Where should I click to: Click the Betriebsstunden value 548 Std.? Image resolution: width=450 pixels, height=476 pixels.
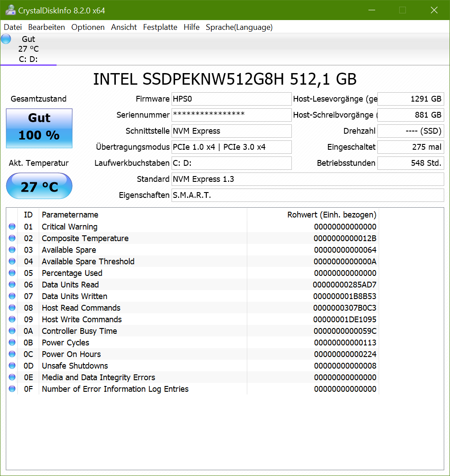pos(411,163)
